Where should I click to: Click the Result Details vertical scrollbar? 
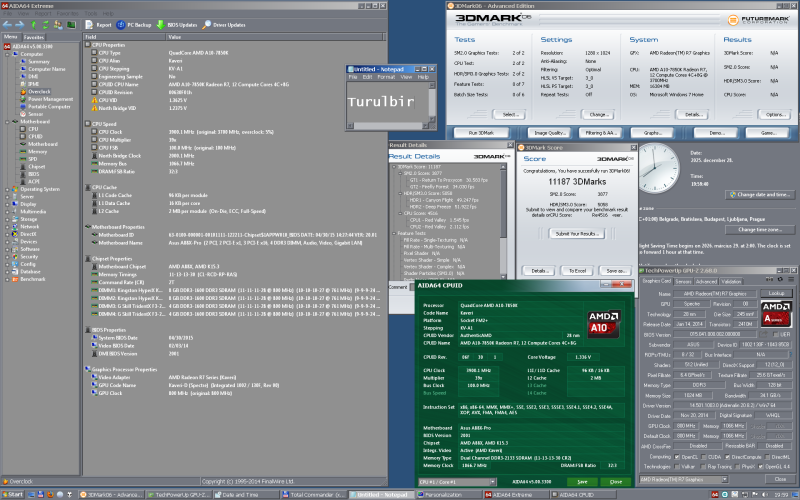(503, 221)
